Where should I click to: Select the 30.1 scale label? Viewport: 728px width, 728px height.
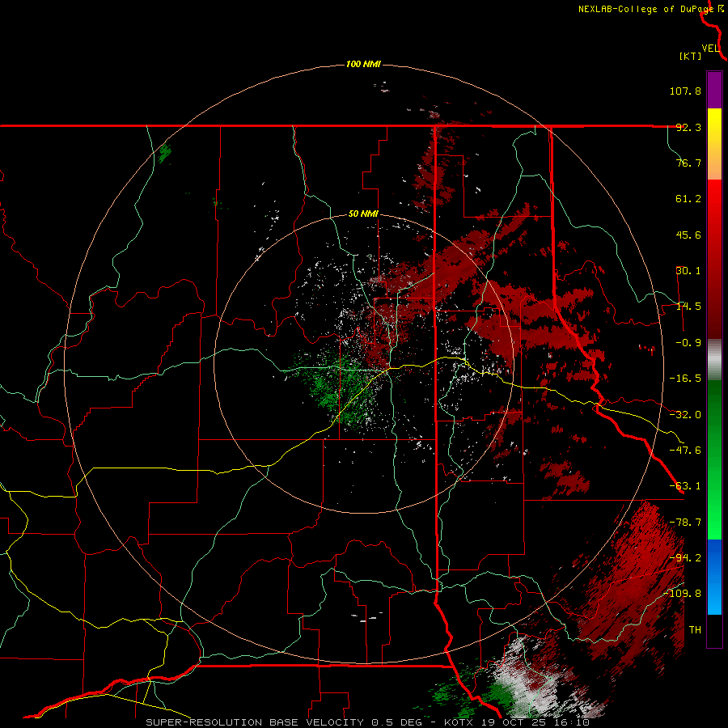[x=688, y=271]
